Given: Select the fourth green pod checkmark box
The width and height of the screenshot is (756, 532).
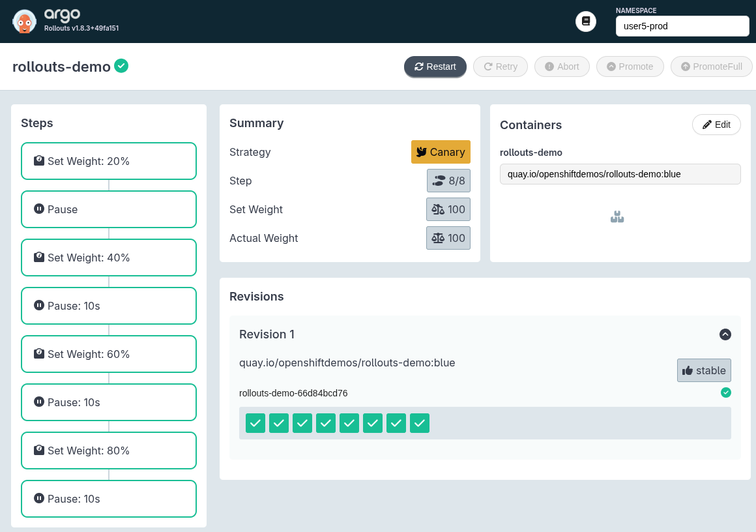Looking at the screenshot, I should 326,423.
